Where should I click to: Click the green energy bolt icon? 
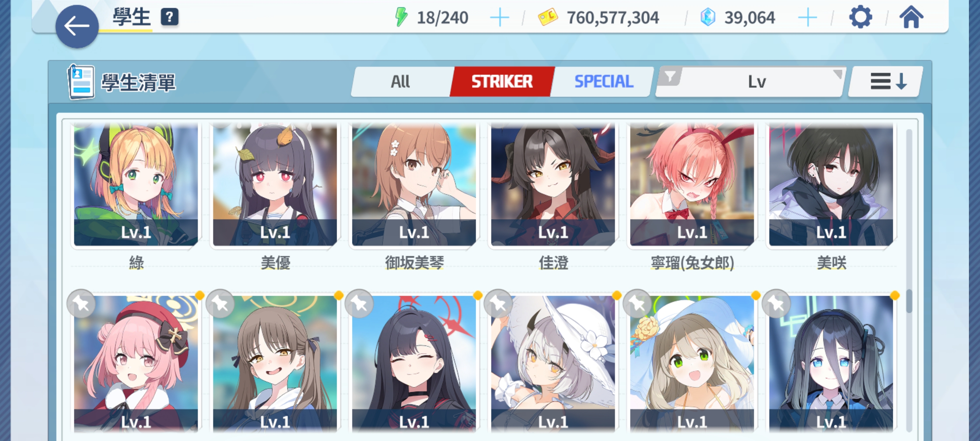pos(401,17)
